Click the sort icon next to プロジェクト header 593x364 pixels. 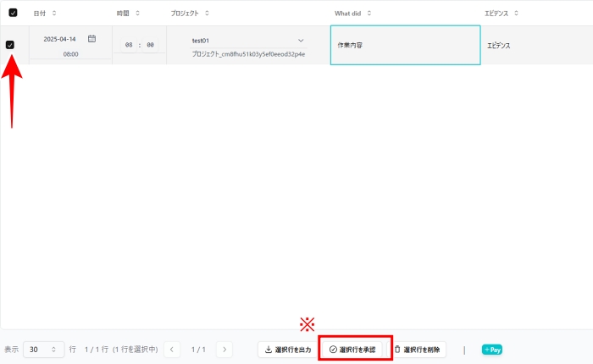207,14
